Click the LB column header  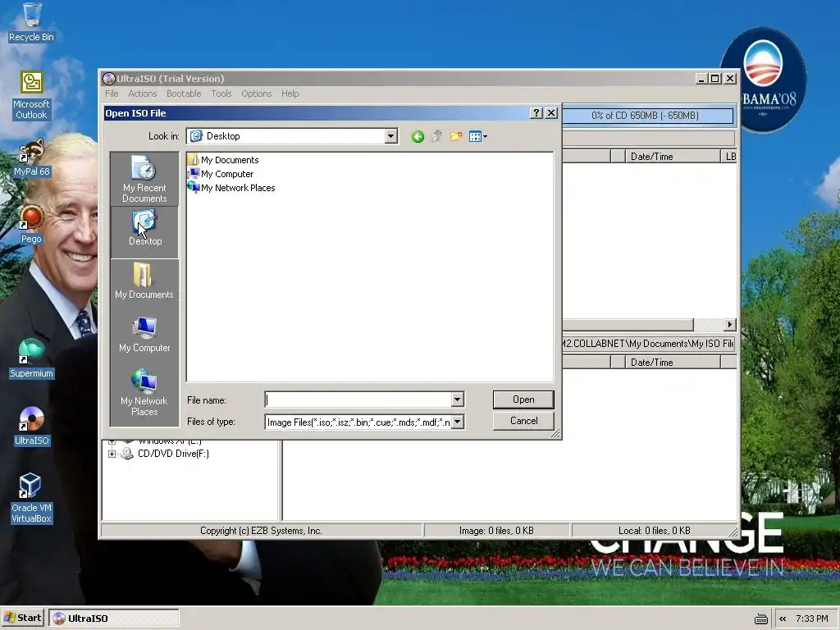729,157
